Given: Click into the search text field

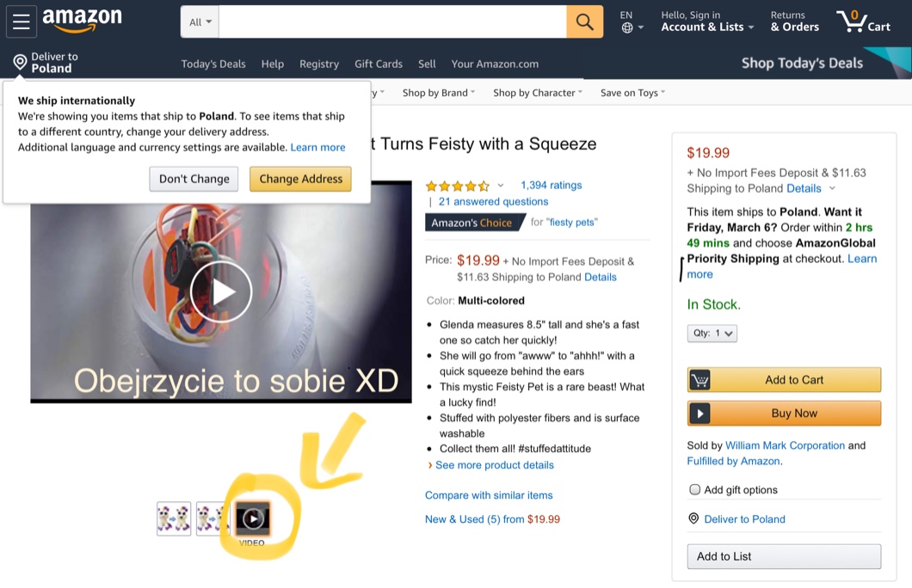Looking at the screenshot, I should point(392,22).
